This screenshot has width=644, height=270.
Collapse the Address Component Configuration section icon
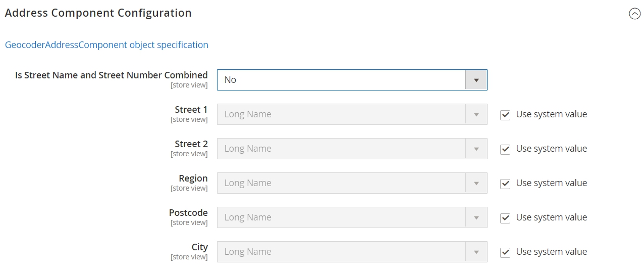[x=634, y=14]
